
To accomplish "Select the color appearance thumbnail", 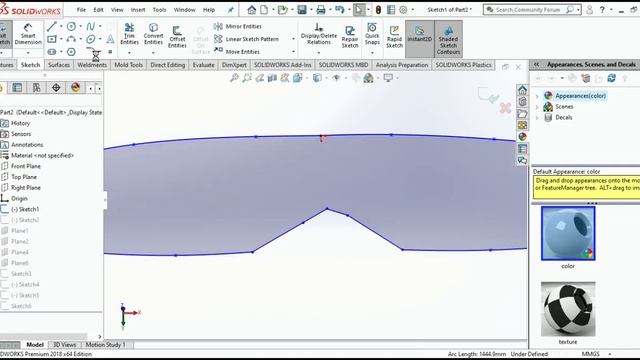I will coord(568,233).
